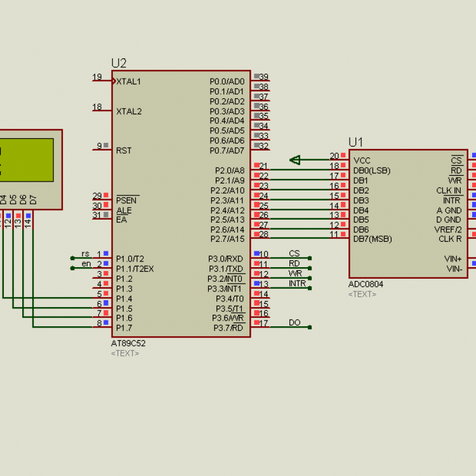Select the ADC0804 part name label
The height and width of the screenshot is (476, 476).
[366, 284]
